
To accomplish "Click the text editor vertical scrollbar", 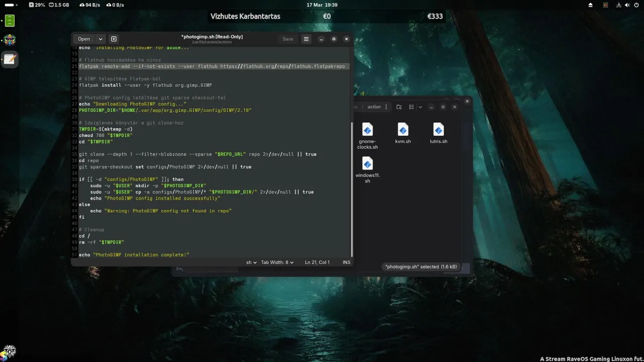I will point(352,189).
